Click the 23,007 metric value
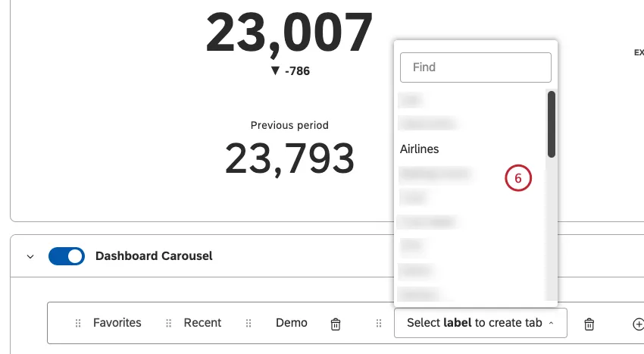The image size is (644, 354). [x=289, y=33]
